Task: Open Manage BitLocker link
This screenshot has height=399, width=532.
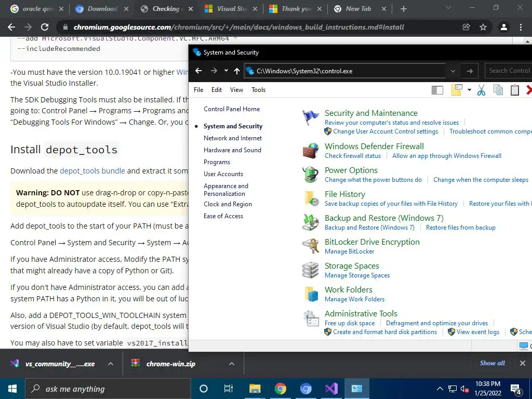Action: [x=350, y=251]
